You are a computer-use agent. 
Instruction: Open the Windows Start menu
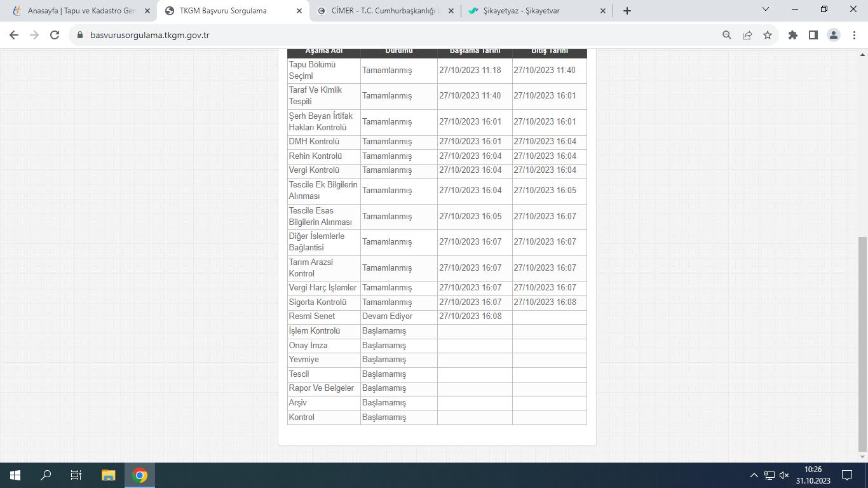[x=15, y=475]
